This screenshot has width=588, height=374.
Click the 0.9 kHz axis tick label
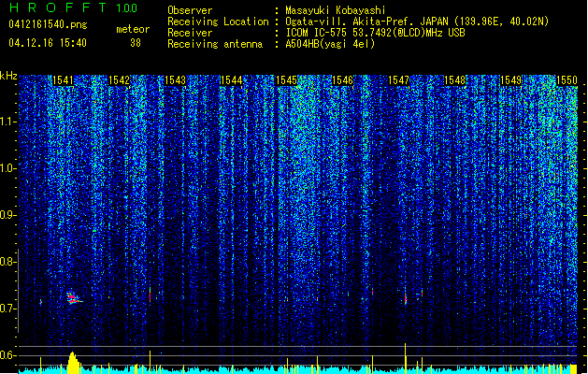(x=7, y=215)
